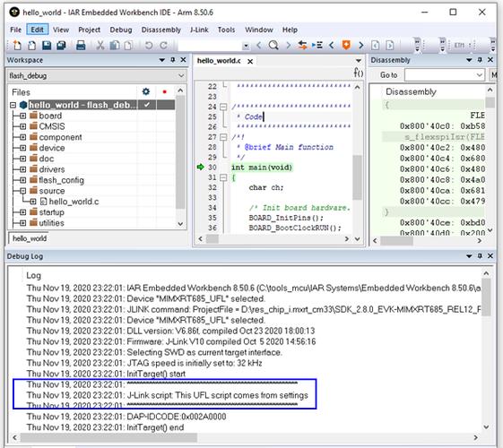Viewport: 503px width, 448px height.
Task: Click the Debug Log horizontal scrollbar thumb
Action: pos(108,437)
